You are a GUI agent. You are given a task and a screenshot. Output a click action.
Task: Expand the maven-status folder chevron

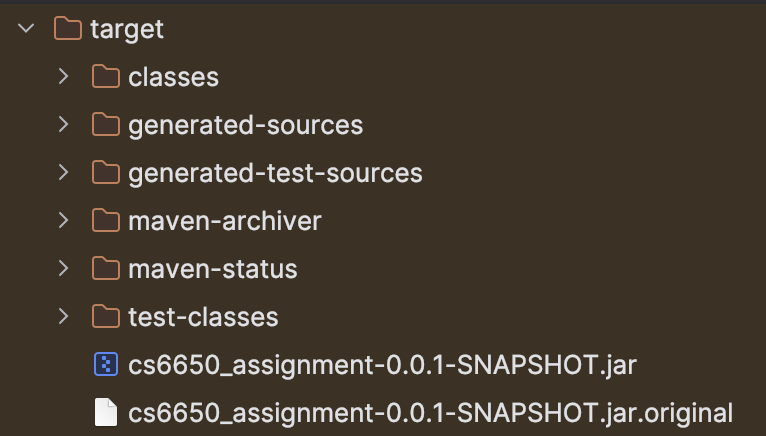[64, 269]
